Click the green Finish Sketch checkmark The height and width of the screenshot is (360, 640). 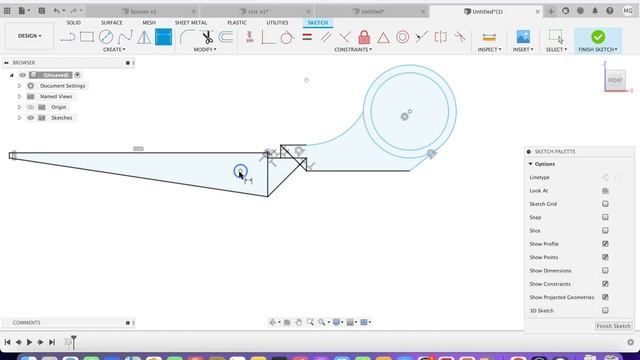tap(598, 37)
